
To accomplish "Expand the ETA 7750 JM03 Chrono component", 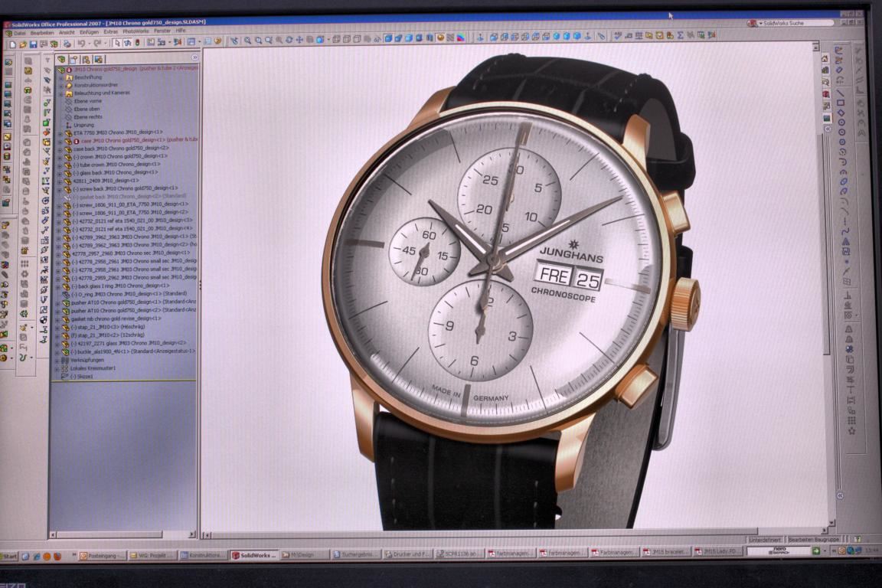I will click(61, 132).
